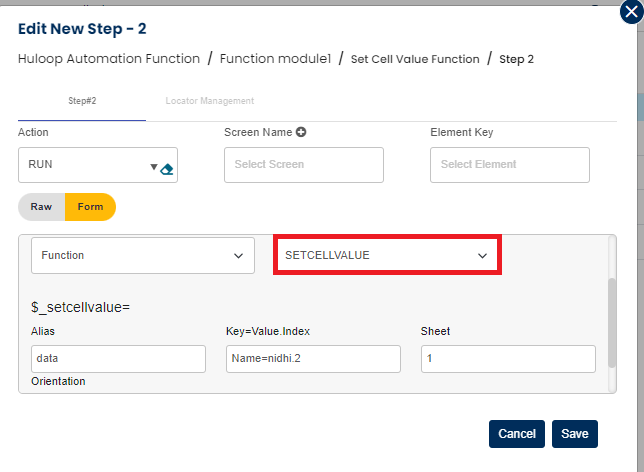This screenshot has width=644, height=472.
Task: Click the plus icon next to Screen Name
Action: [300, 132]
